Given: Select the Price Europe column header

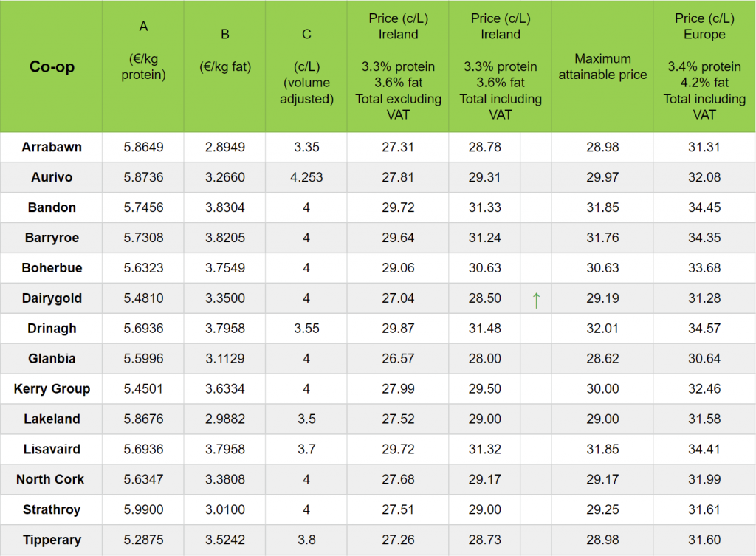Looking at the screenshot, I should [x=704, y=66].
